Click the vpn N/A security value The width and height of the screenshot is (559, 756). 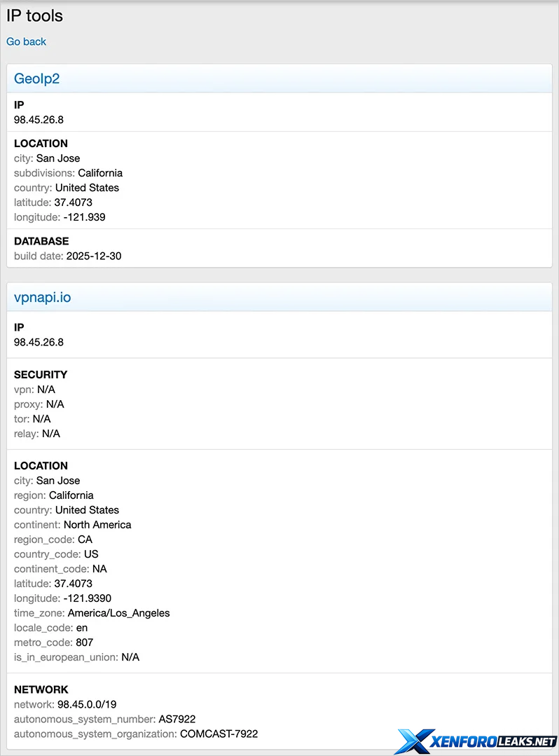point(46,390)
